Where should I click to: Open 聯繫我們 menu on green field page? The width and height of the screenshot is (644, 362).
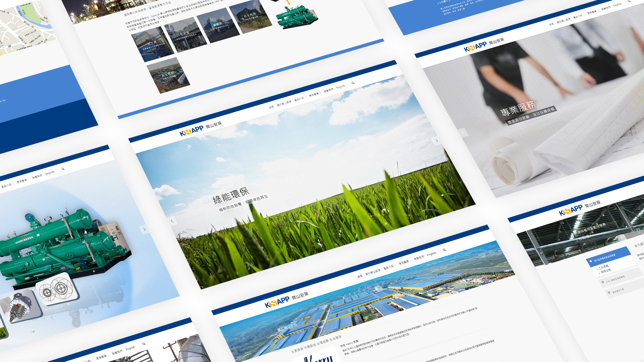[328, 90]
